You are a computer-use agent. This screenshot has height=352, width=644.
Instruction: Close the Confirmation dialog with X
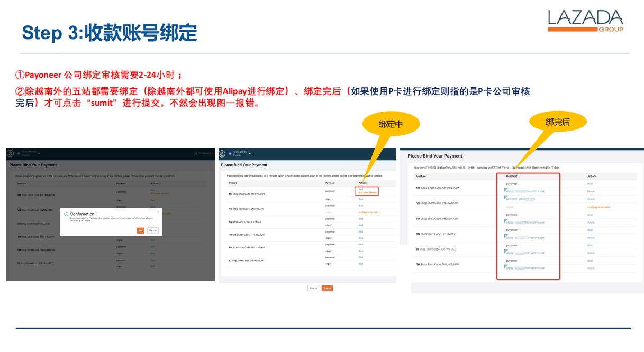[x=158, y=211]
